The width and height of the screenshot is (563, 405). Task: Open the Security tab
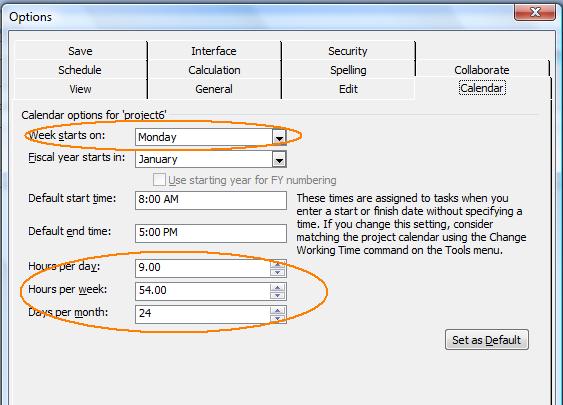[348, 51]
